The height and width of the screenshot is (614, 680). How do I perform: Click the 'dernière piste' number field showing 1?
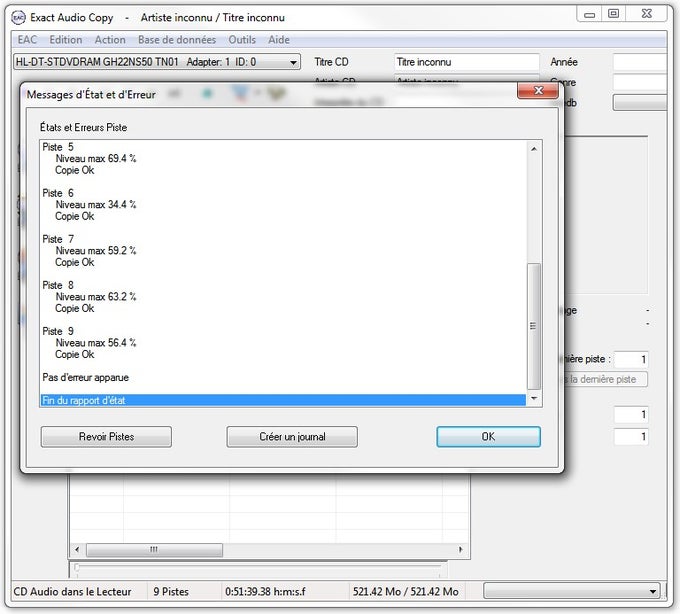pyautogui.click(x=631, y=359)
